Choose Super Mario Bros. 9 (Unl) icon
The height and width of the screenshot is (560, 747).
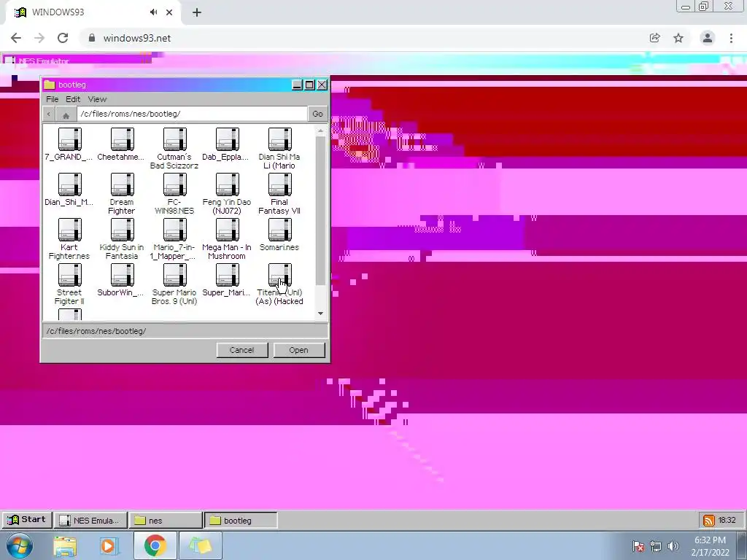tap(175, 275)
